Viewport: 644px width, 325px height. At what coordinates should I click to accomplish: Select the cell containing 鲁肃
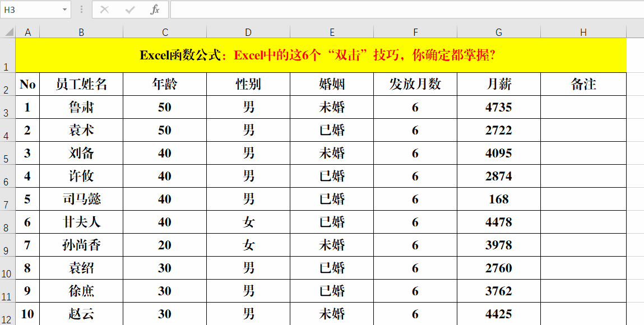click(81, 108)
